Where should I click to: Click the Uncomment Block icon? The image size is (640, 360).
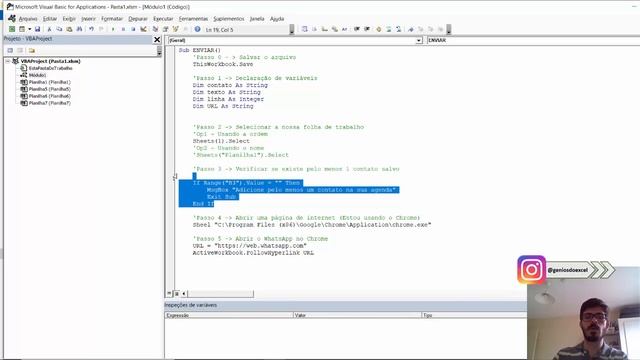click(x=399, y=29)
